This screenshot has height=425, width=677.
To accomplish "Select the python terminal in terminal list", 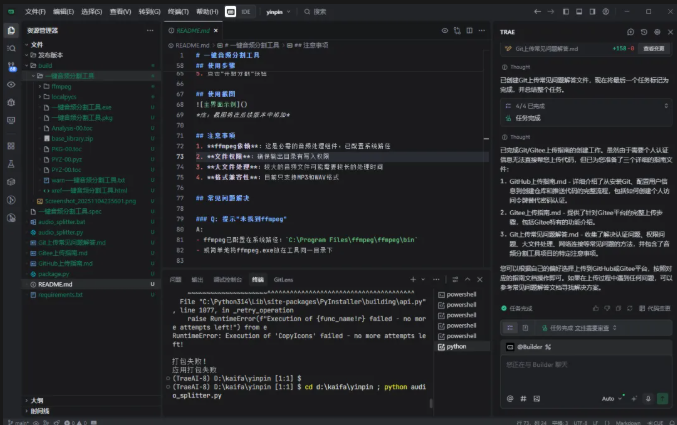I will (x=455, y=346).
